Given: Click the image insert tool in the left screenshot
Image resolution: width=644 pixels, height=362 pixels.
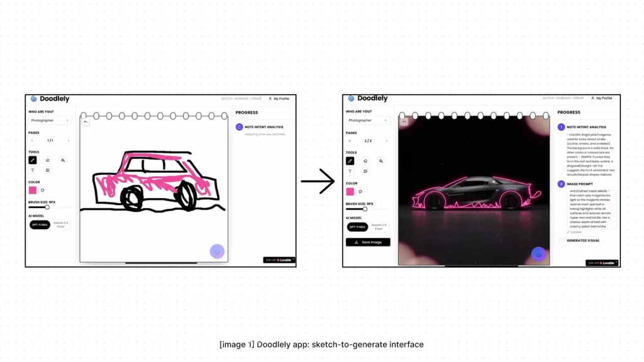Looking at the screenshot, I should (48, 170).
